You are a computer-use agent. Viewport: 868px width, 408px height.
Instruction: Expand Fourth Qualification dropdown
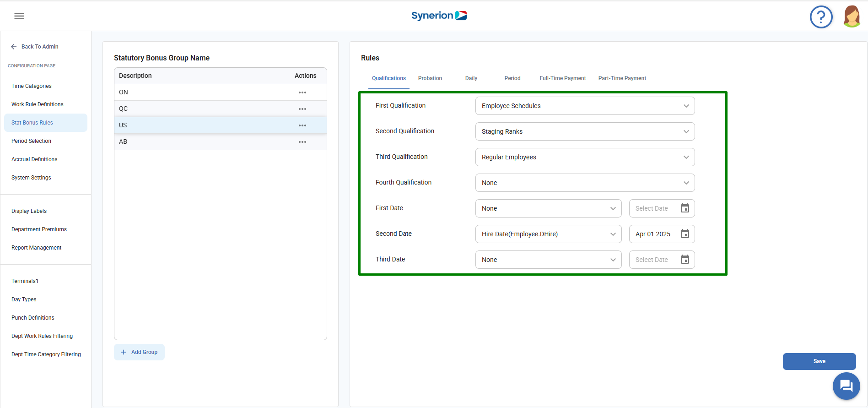pos(585,183)
